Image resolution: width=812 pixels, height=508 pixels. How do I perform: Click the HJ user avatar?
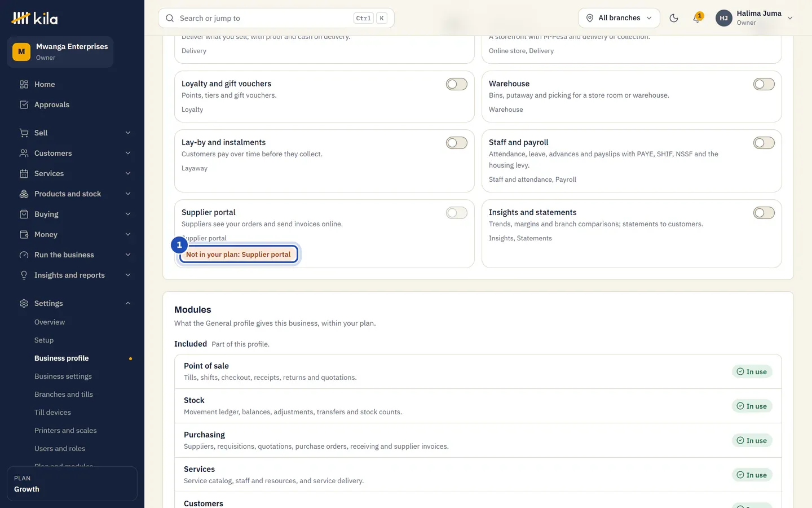pyautogui.click(x=724, y=18)
